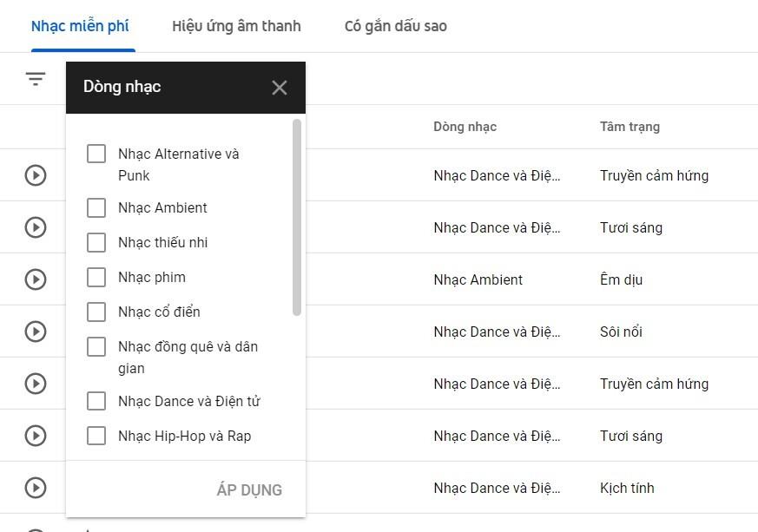The height and width of the screenshot is (532, 758).
Task: Check the Nhạc thiếu nhi genre
Action: pos(96,242)
